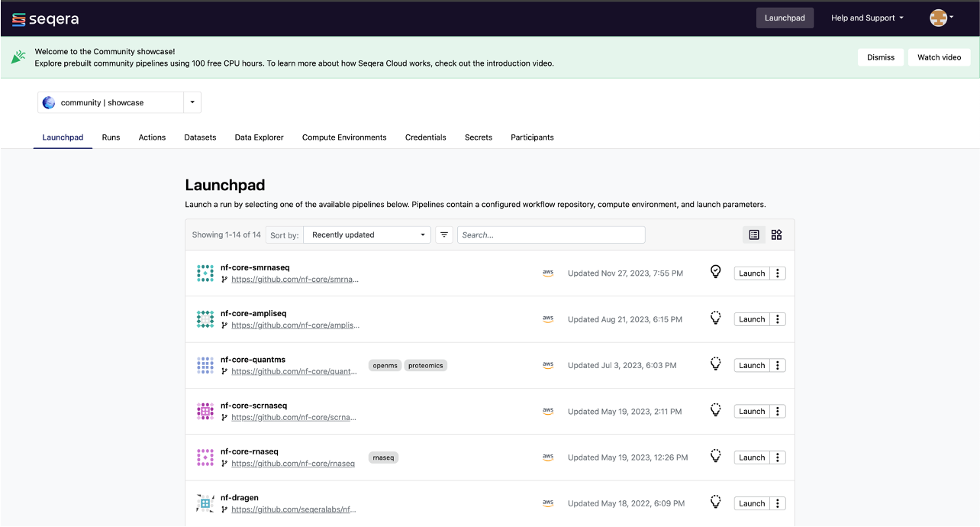The height and width of the screenshot is (527, 980).
Task: View the Secrets tab
Action: [479, 137]
